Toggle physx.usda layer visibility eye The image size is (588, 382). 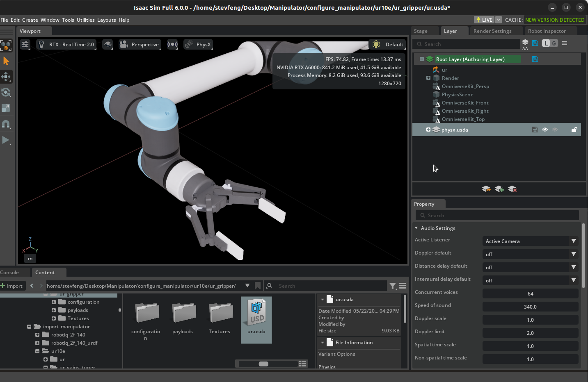tap(545, 130)
